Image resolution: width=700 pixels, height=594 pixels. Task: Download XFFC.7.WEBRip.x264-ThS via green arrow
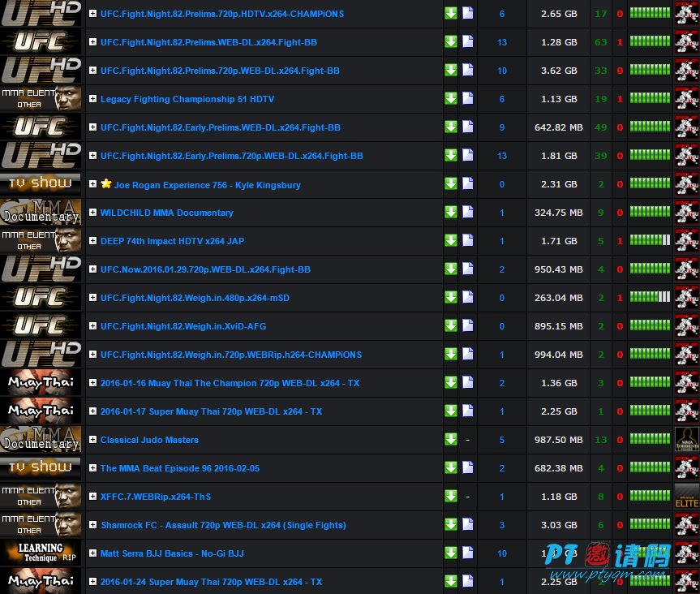(x=450, y=496)
